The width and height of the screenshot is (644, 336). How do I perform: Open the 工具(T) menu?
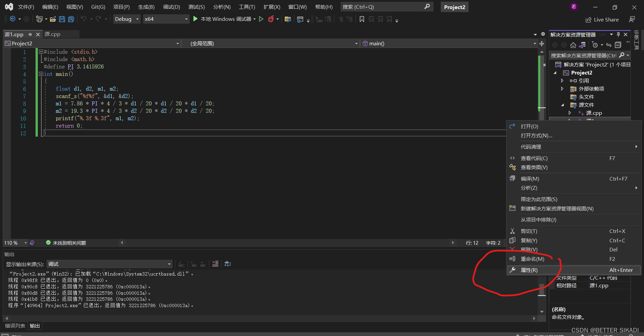(247, 7)
